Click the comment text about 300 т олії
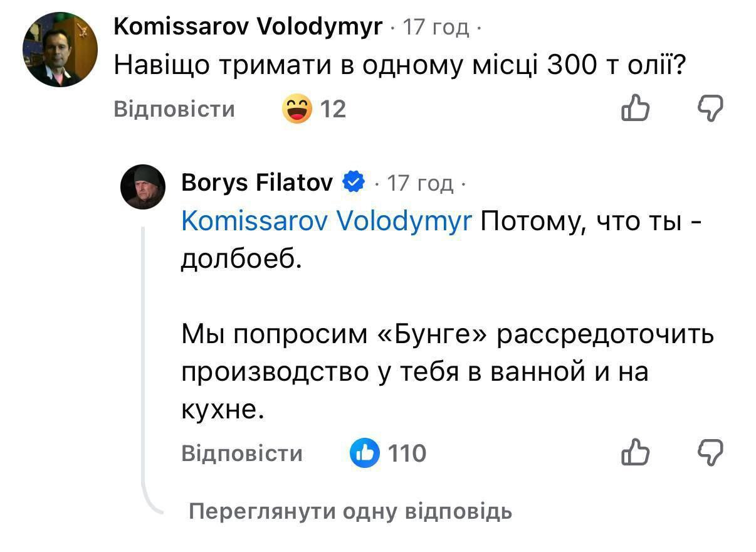 coord(397,65)
